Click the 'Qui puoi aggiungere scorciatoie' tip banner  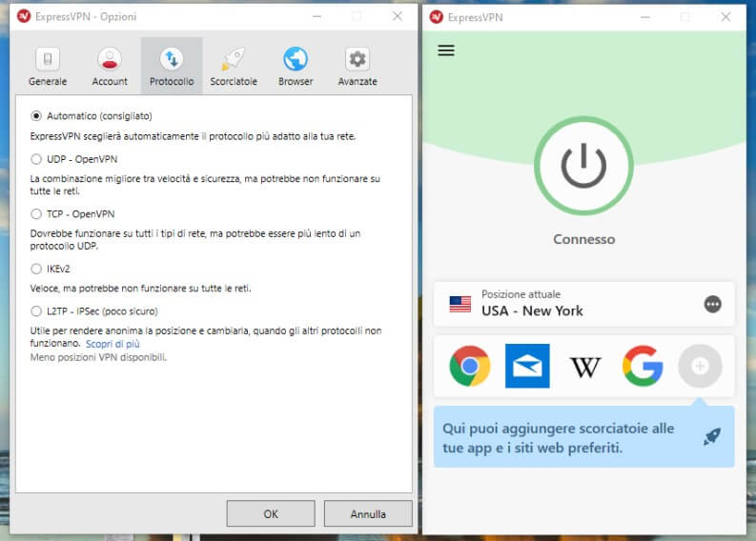pos(583,436)
